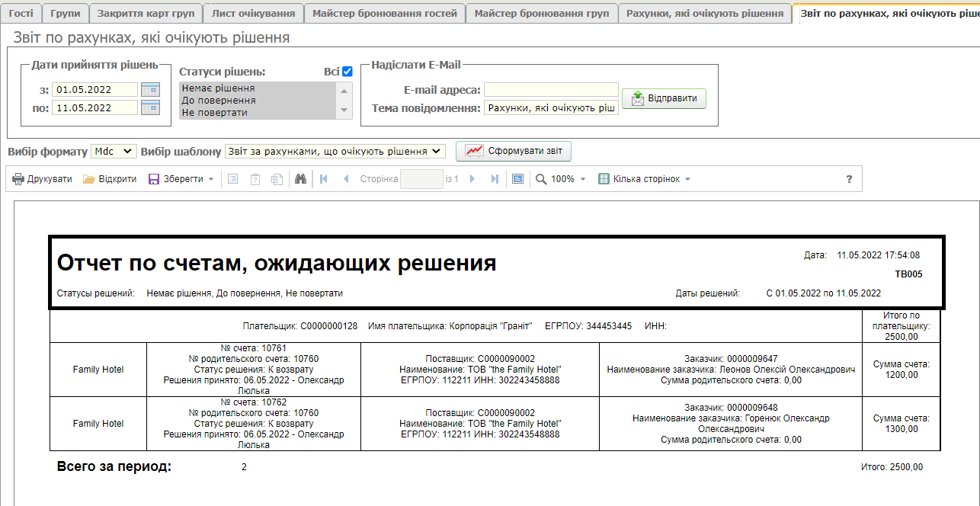Viewport: 980px width, 506px height.
Task: Toggle the full screen view icon
Action: pyautogui.click(x=518, y=179)
